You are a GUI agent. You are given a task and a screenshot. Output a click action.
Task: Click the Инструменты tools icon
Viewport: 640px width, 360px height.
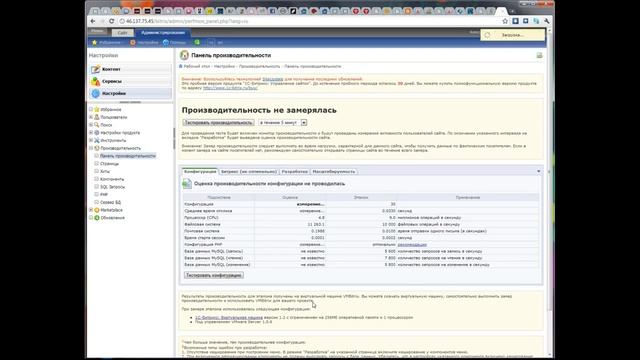click(x=97, y=140)
